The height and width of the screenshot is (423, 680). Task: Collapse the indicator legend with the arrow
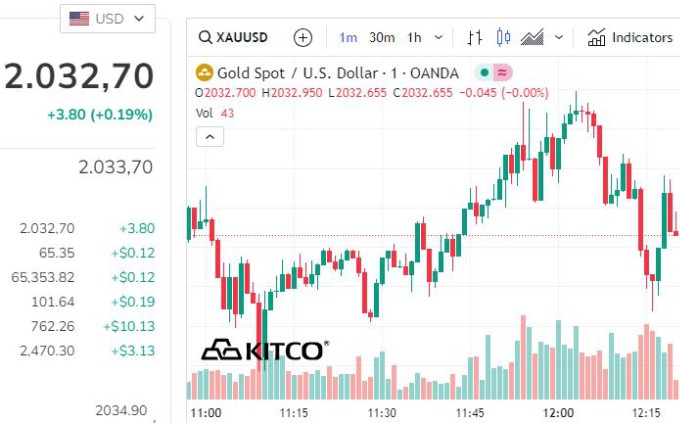[209, 138]
